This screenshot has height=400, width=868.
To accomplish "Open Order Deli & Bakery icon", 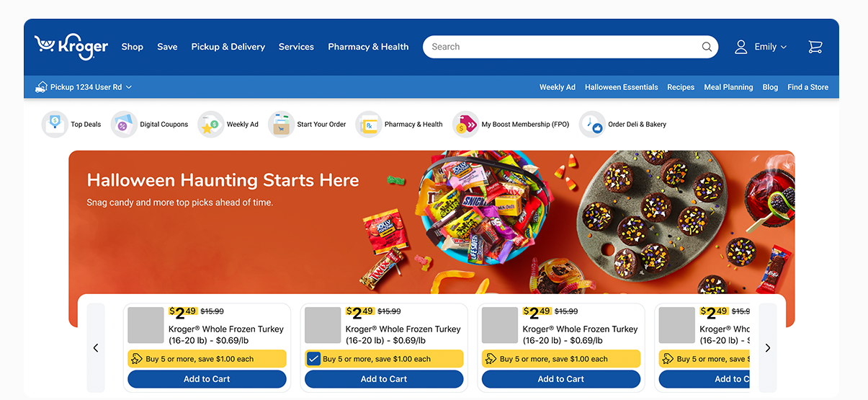I will [x=592, y=125].
